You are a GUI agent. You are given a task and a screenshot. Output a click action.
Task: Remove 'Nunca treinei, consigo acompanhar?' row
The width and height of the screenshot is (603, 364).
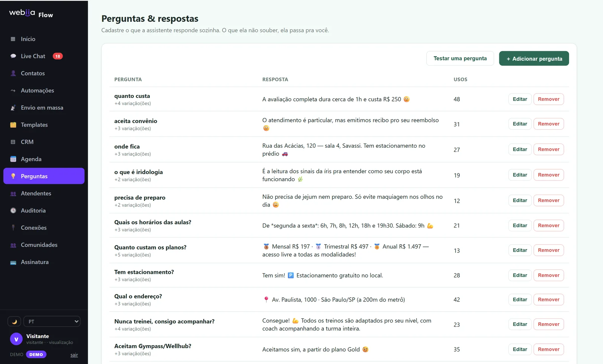(549, 324)
